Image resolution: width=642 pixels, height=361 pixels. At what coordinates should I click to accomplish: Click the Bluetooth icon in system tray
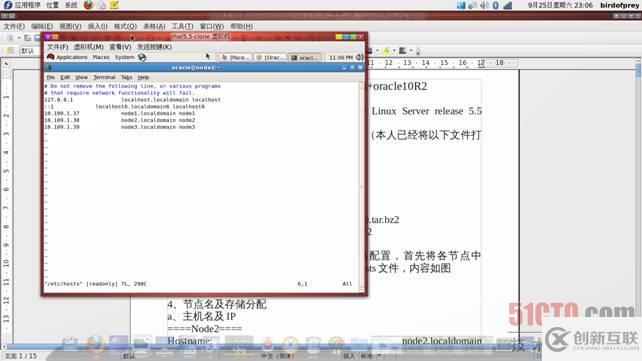[495, 5]
